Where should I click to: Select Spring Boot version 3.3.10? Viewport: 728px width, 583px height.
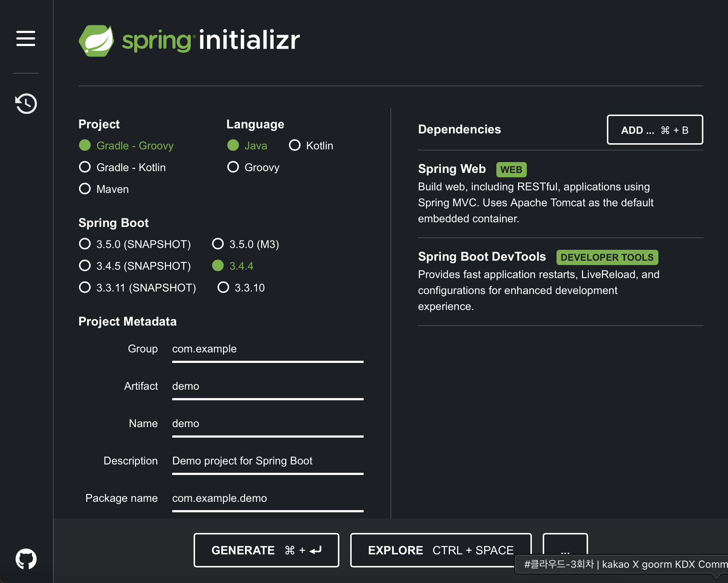241,288
